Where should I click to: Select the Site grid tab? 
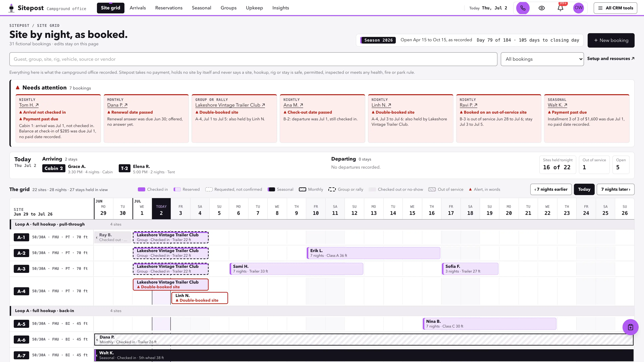(111, 8)
